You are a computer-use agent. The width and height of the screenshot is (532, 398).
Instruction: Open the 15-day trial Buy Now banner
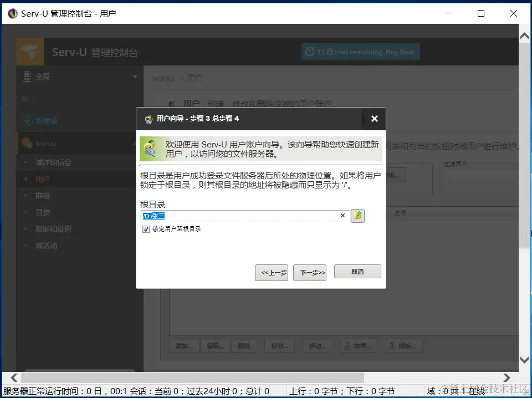point(360,52)
